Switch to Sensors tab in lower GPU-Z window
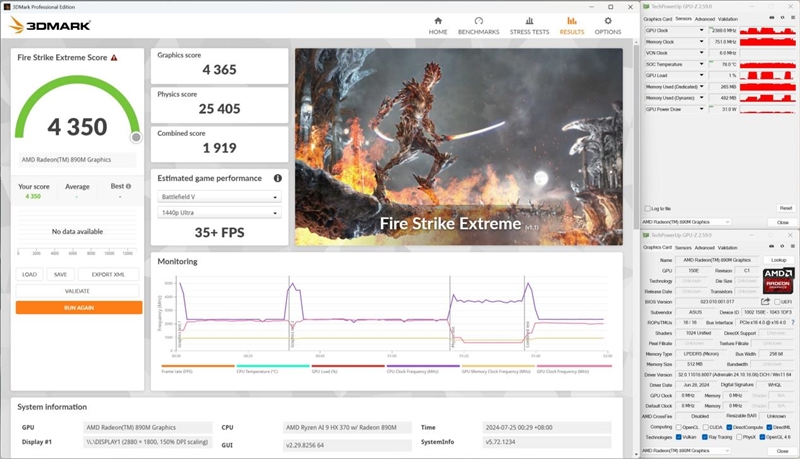 coord(683,248)
